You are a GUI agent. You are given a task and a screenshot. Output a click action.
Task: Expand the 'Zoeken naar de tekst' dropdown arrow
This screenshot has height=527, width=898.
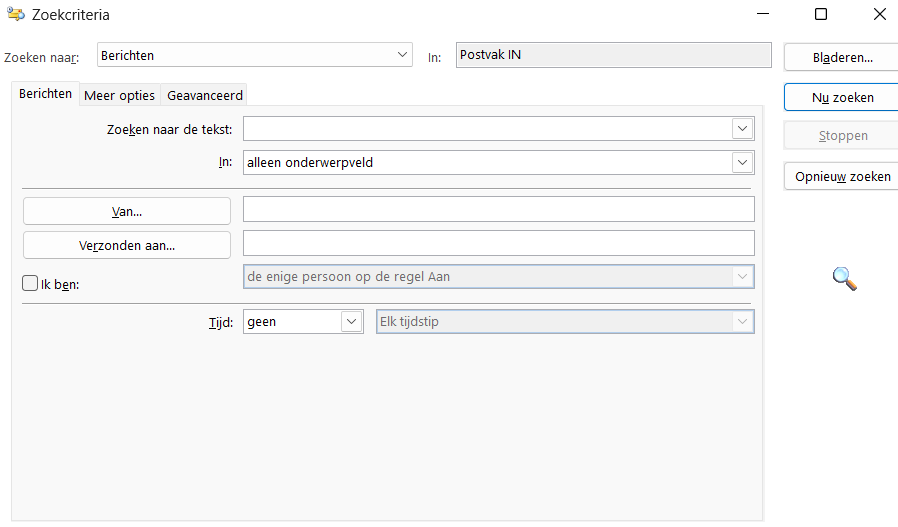[x=742, y=129]
